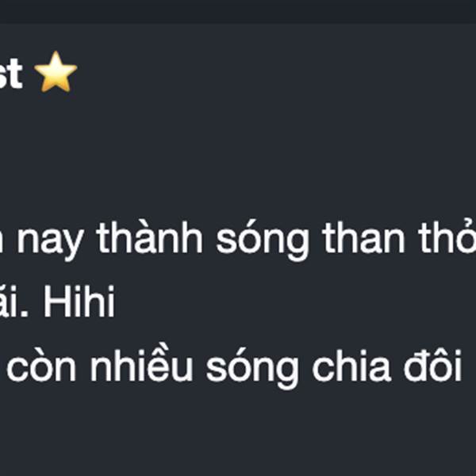476x476 pixels.
Task: Click "sóng" in the line with "chia đôi"
Action: (252, 369)
